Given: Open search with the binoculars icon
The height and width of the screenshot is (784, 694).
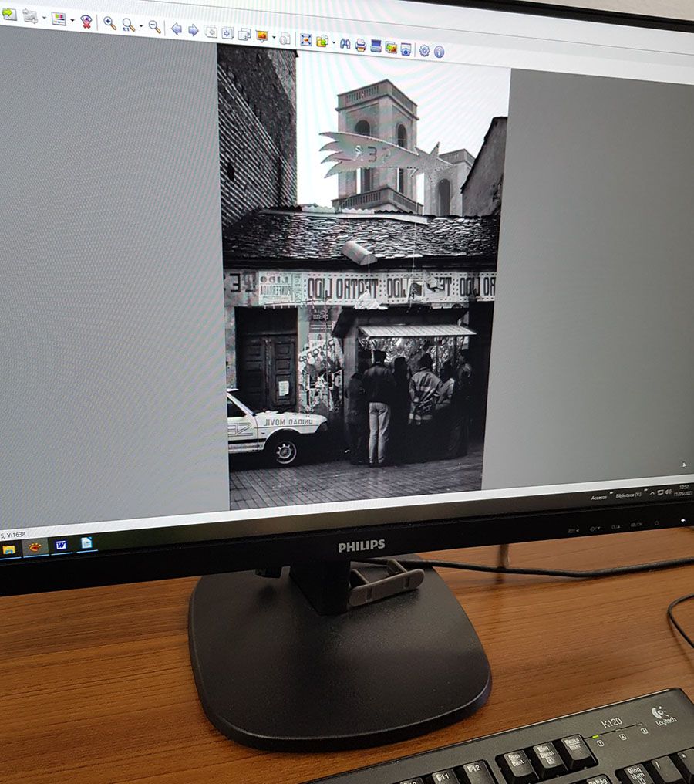Looking at the screenshot, I should (345, 43).
